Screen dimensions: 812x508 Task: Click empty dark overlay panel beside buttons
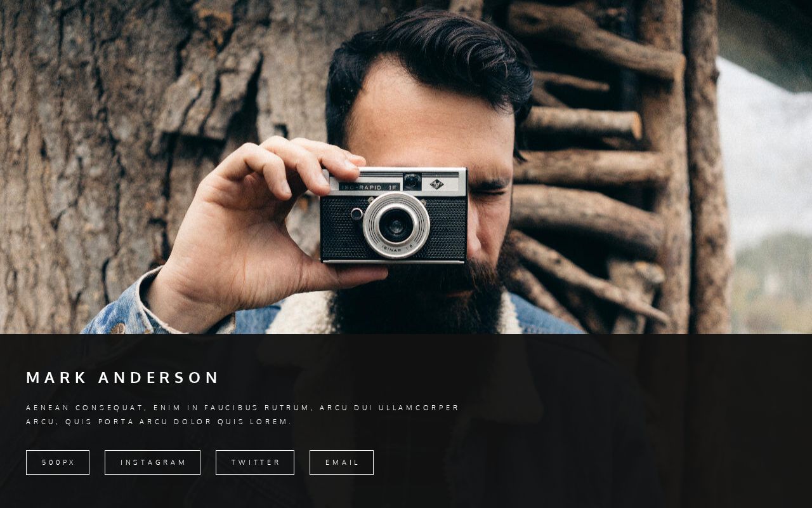(590, 462)
